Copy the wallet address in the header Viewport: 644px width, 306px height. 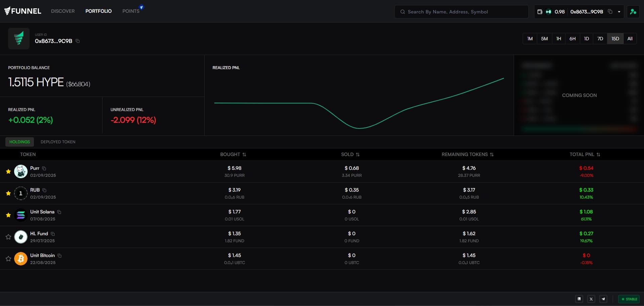[x=610, y=12]
